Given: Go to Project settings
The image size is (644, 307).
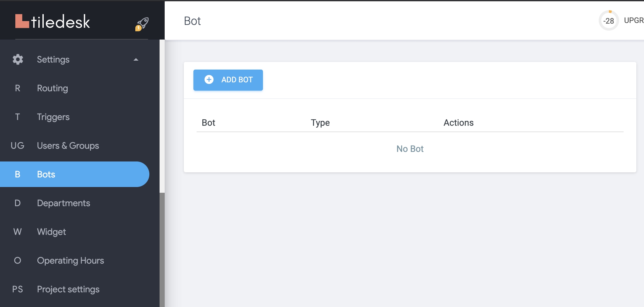Looking at the screenshot, I should (68, 289).
